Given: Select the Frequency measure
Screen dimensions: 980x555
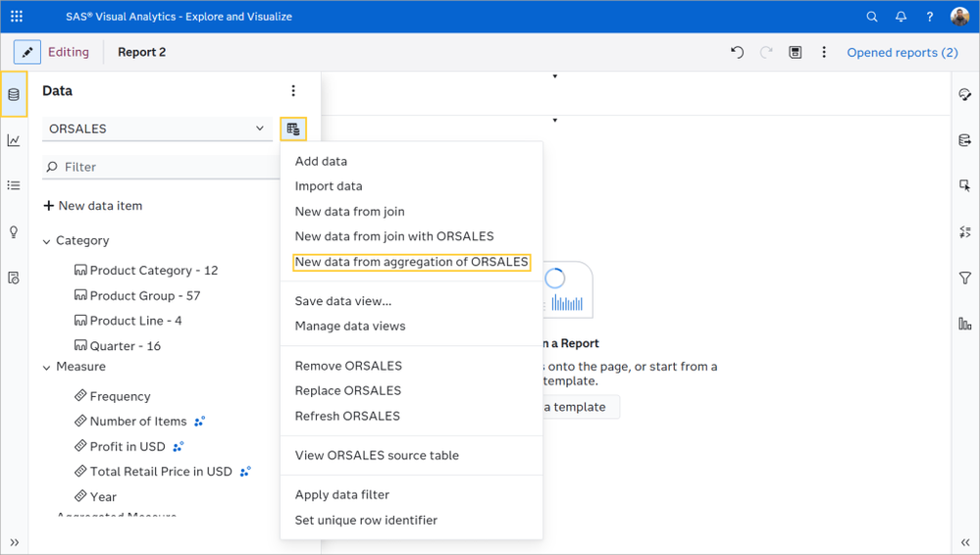Looking at the screenshot, I should [x=113, y=396].
